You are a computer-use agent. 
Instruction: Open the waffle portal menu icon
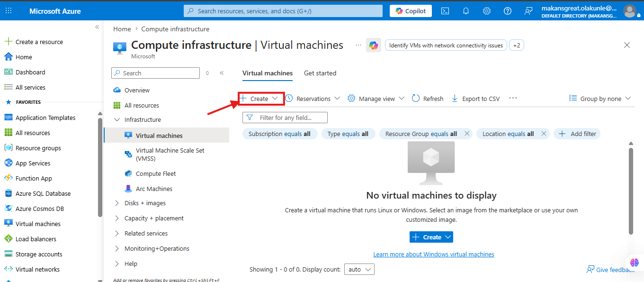click(x=9, y=11)
